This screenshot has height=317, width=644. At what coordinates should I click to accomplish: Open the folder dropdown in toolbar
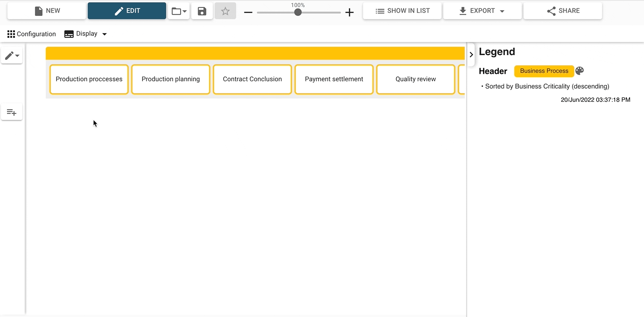179,11
